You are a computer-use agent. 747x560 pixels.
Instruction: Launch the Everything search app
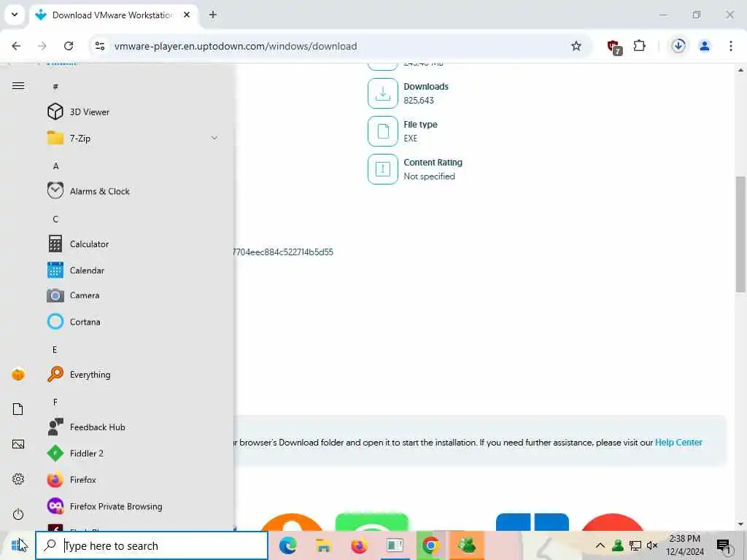(133, 374)
